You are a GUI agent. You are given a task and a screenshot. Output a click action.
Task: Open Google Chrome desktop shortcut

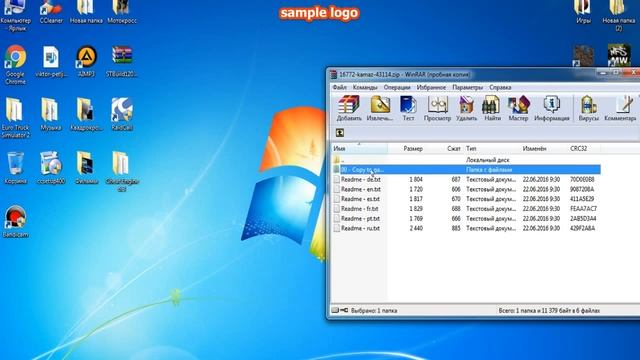(16, 64)
